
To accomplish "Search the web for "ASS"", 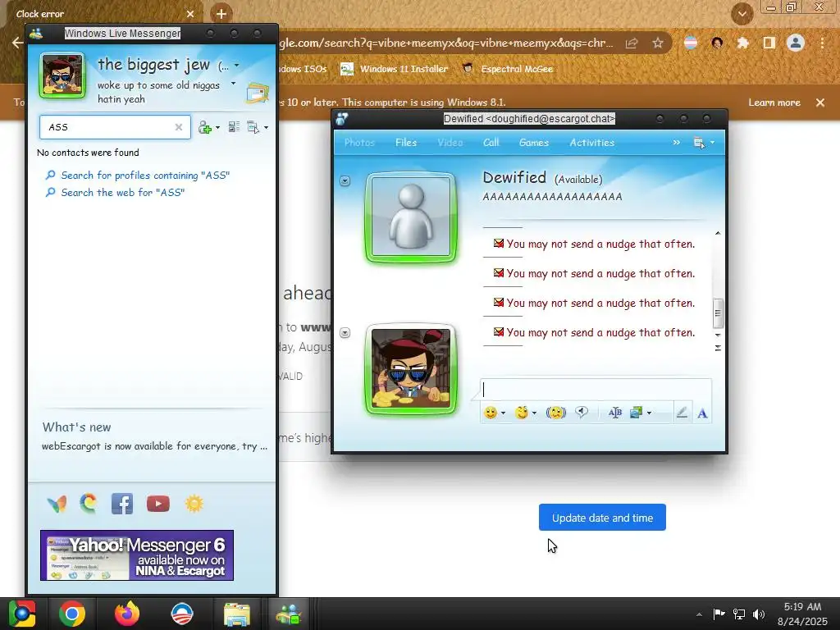I will [123, 192].
